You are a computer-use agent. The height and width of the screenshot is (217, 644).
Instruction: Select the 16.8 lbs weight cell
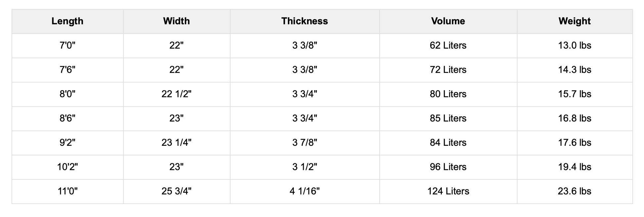[575, 118]
